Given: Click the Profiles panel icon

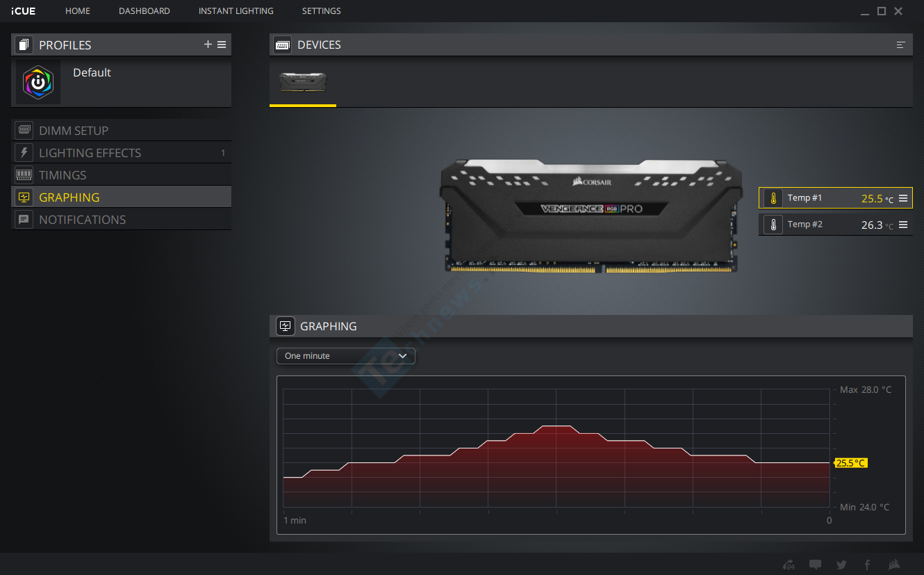Looking at the screenshot, I should 24,45.
